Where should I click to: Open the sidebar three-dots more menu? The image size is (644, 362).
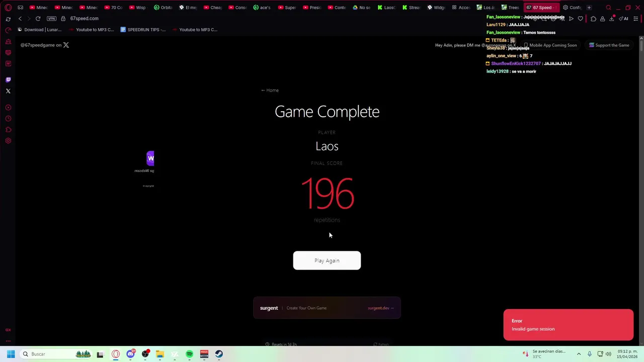click(x=8, y=341)
